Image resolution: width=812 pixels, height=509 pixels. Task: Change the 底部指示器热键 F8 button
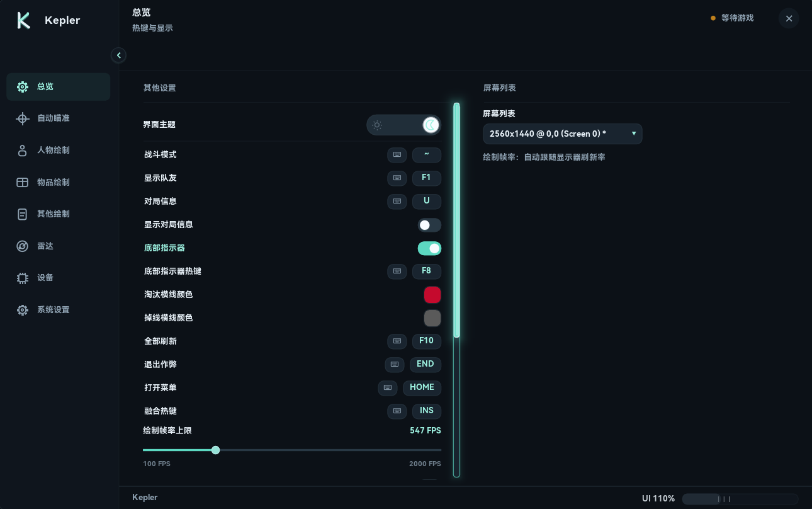tap(426, 271)
